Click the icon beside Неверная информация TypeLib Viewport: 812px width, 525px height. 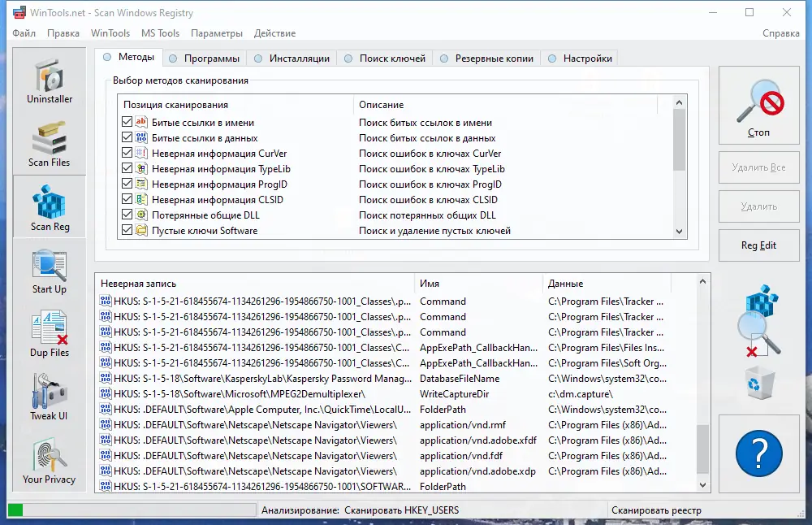point(140,168)
